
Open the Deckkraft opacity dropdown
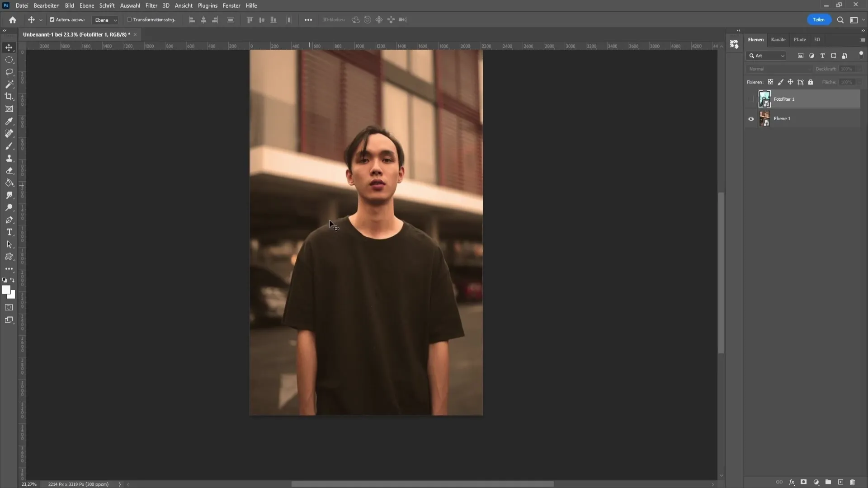click(859, 69)
